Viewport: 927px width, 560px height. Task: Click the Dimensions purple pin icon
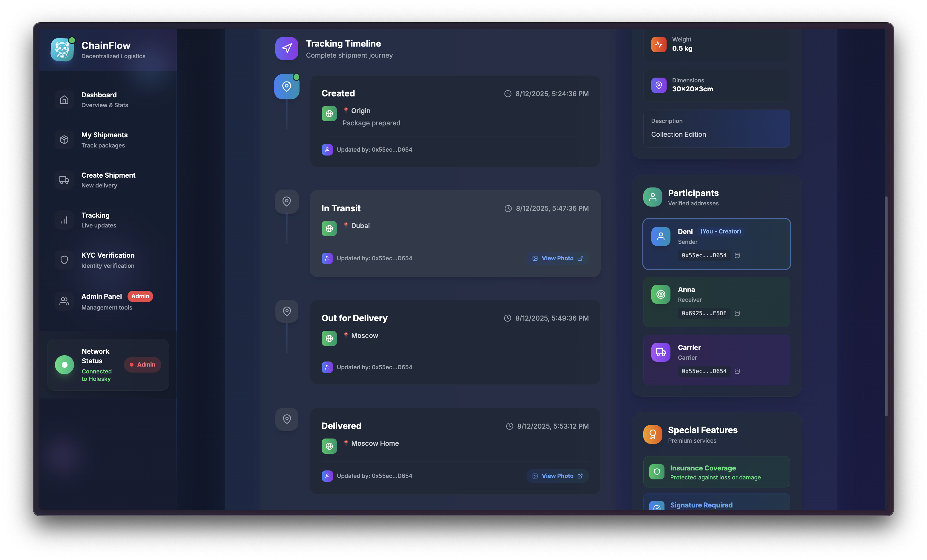click(659, 85)
